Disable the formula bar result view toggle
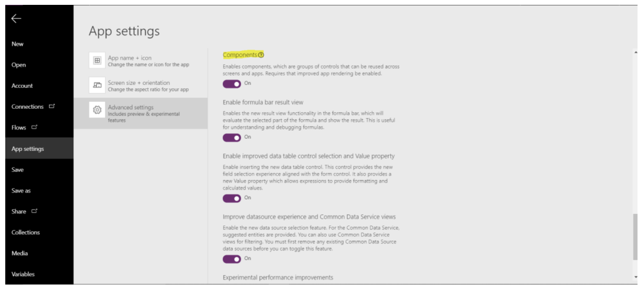644x289 pixels. pyautogui.click(x=232, y=138)
